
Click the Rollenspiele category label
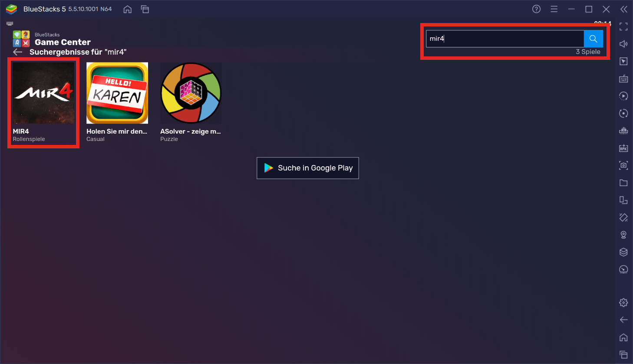coord(29,139)
